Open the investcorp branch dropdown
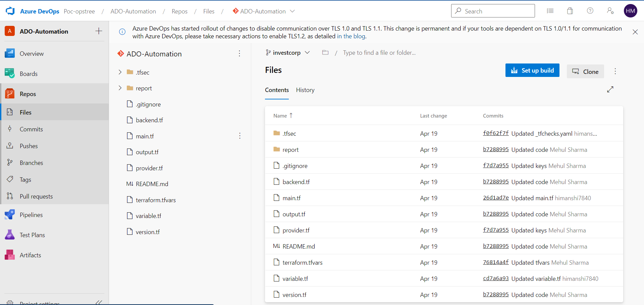644x305 pixels. tap(287, 53)
